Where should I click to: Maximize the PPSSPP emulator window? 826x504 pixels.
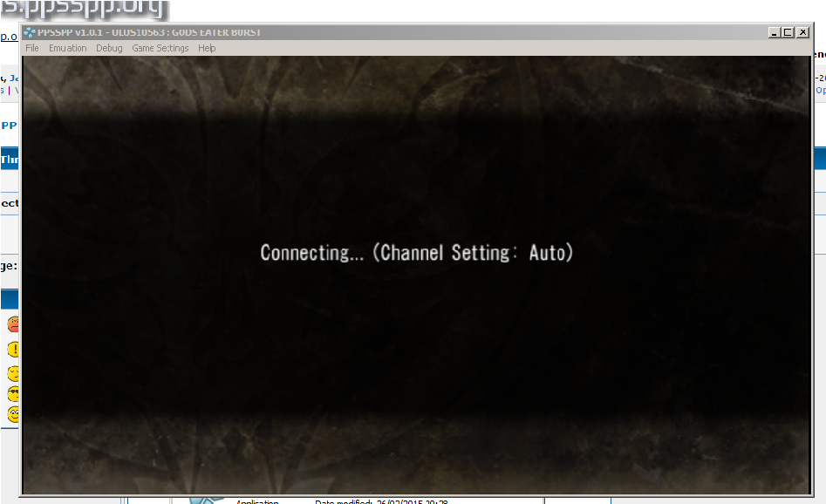pos(788,32)
